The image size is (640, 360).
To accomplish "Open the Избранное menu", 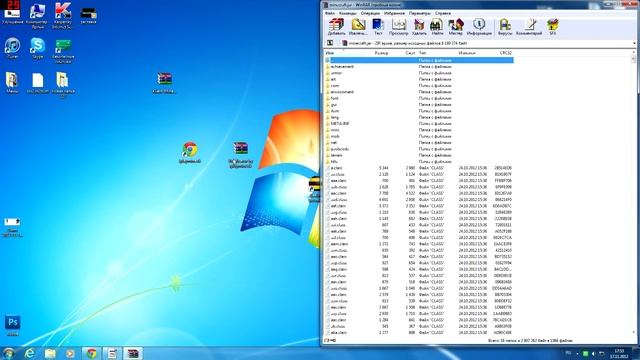I will (394, 13).
